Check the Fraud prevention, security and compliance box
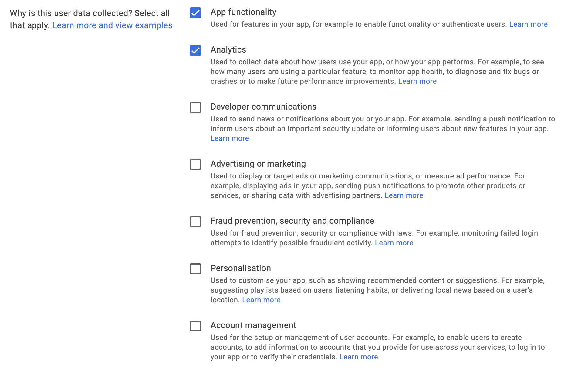 195,222
